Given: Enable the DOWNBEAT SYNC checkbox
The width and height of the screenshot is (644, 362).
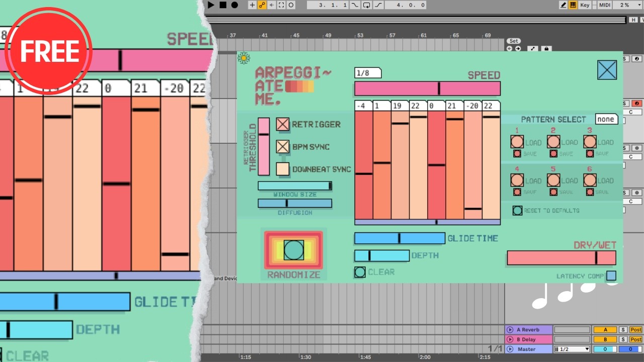Looking at the screenshot, I should (x=283, y=169).
